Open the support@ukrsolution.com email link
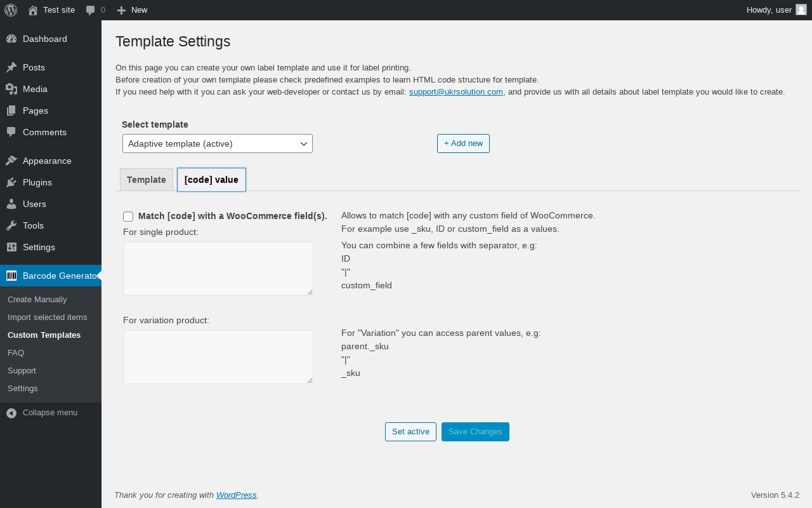 point(456,91)
